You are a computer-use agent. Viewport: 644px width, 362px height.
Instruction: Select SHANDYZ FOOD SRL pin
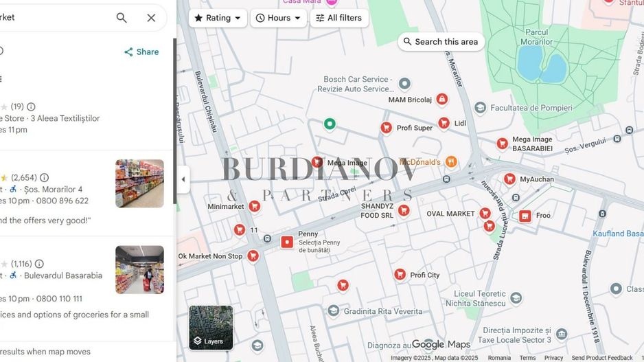pyautogui.click(x=404, y=211)
